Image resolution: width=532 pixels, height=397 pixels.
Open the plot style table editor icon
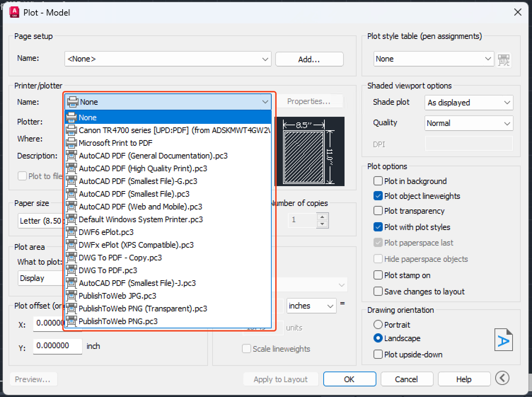pyautogui.click(x=504, y=59)
